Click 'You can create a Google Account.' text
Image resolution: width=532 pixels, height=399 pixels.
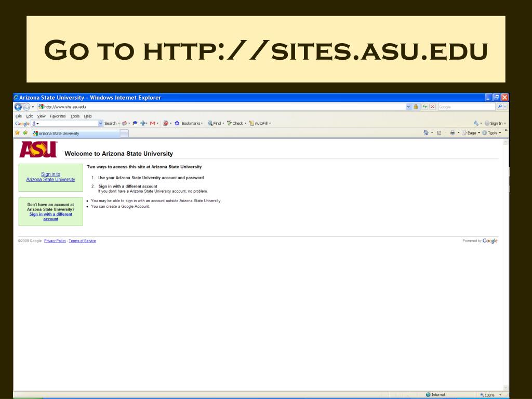coord(120,206)
